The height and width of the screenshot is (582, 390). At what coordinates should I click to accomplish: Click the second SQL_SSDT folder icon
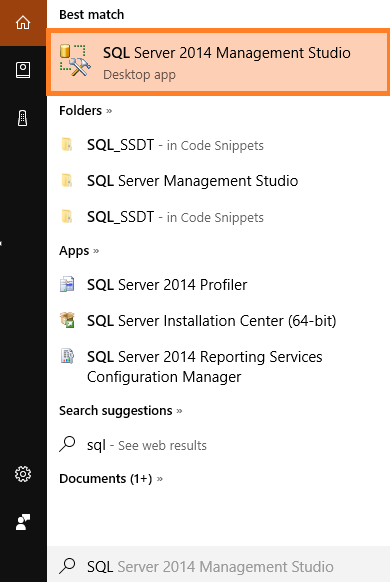(67, 216)
